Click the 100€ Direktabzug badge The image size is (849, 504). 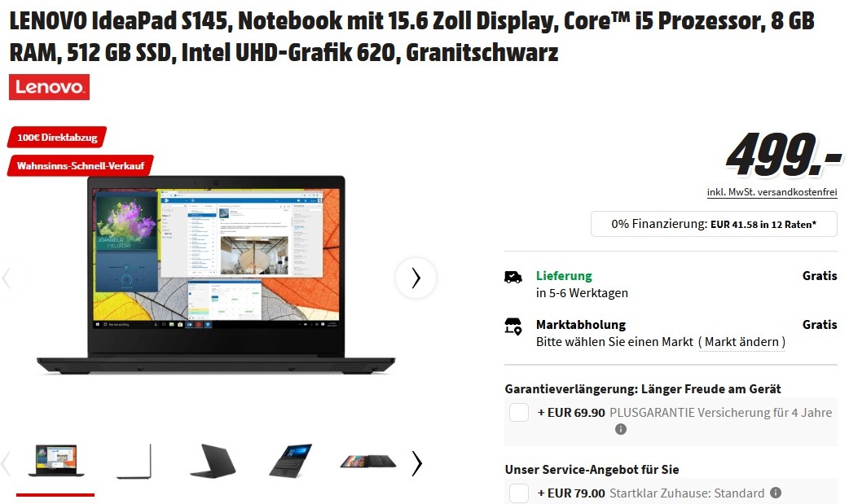pos(57,138)
